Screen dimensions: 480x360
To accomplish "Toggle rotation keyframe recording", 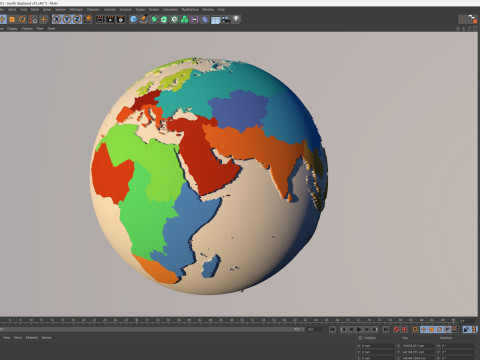I will (440, 329).
